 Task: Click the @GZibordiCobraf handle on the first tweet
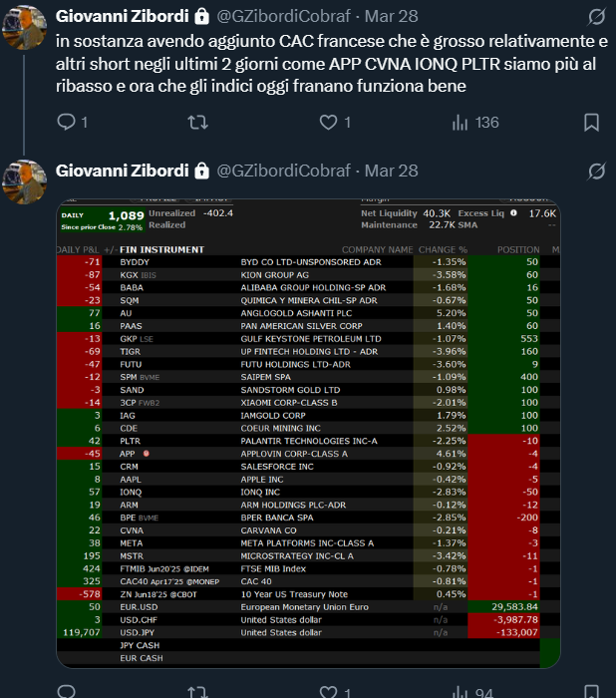(x=279, y=17)
